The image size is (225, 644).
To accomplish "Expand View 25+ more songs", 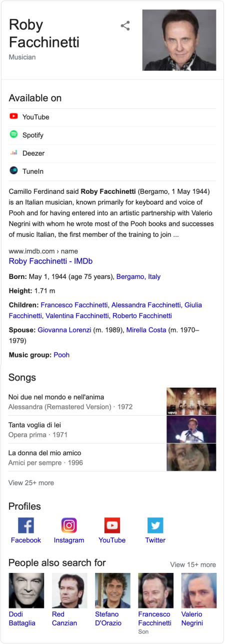I will 31,483.
